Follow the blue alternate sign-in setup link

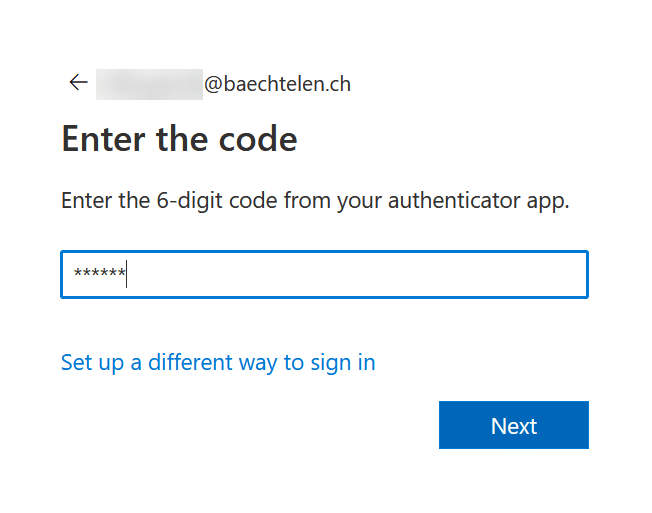click(218, 362)
